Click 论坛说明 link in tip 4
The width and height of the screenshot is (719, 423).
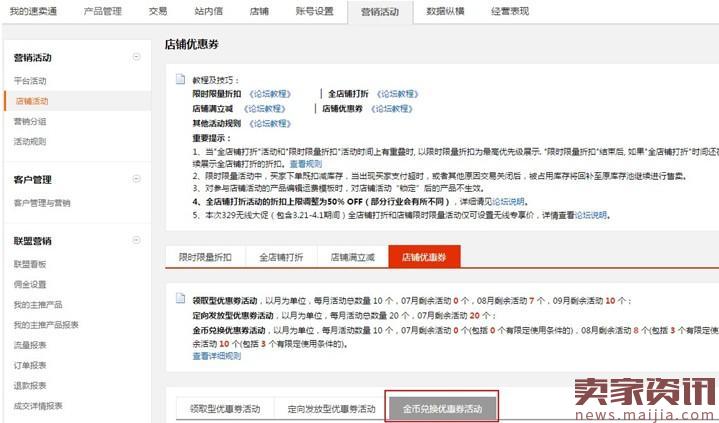pyautogui.click(x=508, y=201)
